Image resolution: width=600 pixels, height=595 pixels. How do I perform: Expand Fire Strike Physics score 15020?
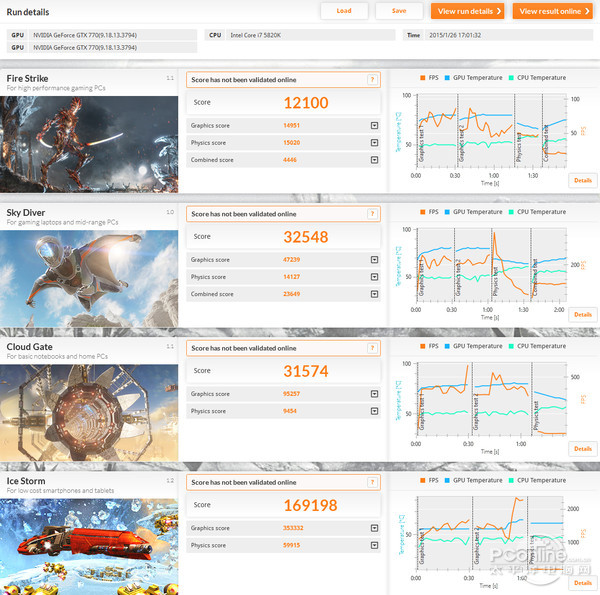point(374,143)
